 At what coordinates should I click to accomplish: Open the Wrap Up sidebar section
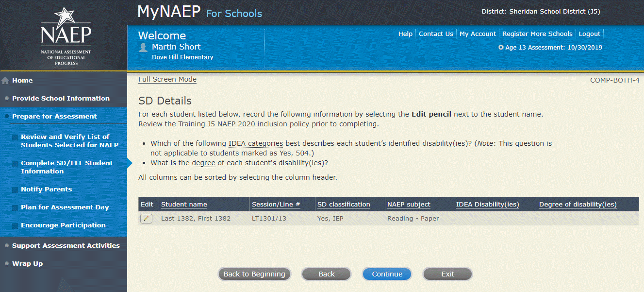coord(27,263)
